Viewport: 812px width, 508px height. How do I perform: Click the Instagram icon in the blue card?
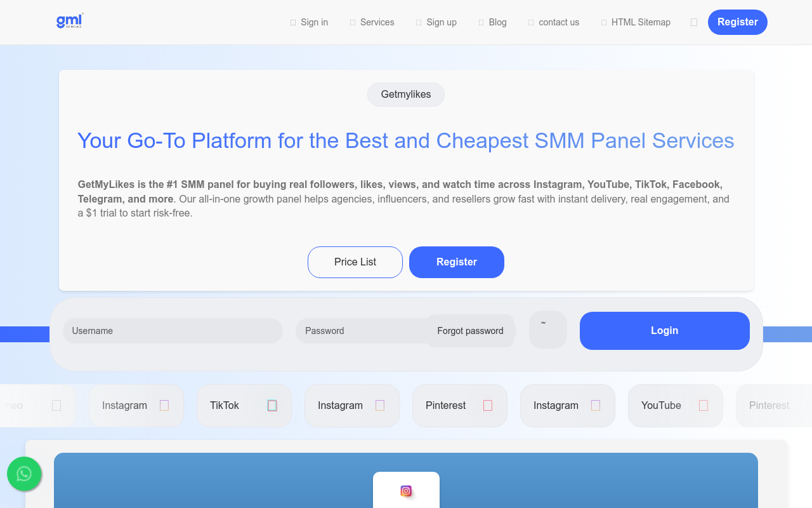pos(406,491)
